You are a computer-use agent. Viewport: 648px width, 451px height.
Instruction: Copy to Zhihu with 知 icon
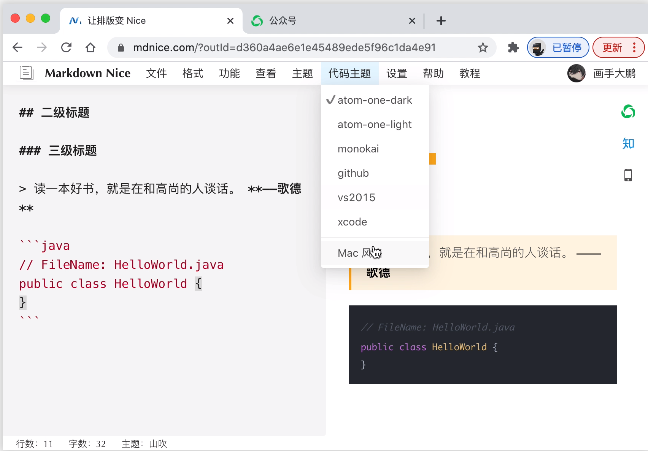click(628, 143)
